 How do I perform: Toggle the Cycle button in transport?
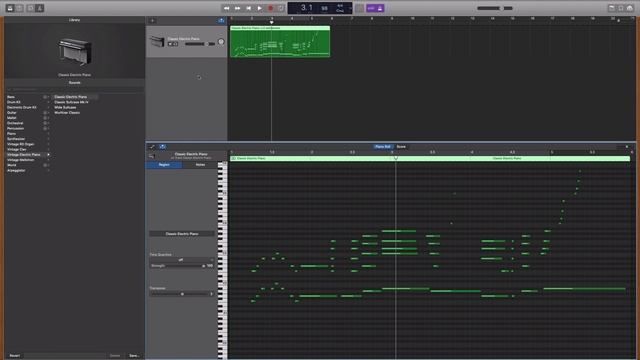[281, 8]
